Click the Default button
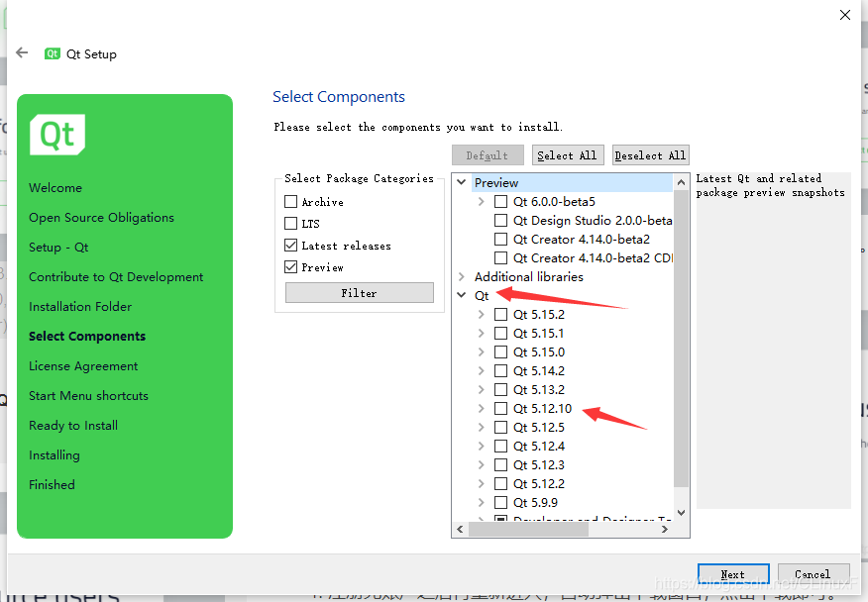The height and width of the screenshot is (602, 868). coord(488,154)
